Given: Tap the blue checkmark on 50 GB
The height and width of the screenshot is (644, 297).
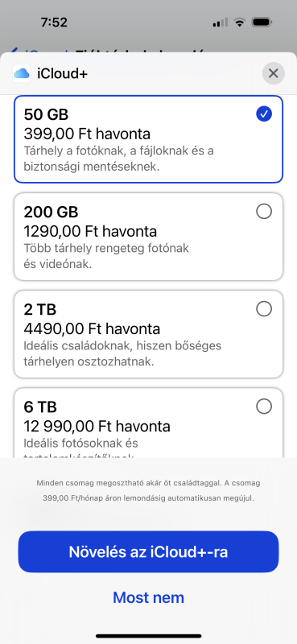Looking at the screenshot, I should (x=264, y=114).
